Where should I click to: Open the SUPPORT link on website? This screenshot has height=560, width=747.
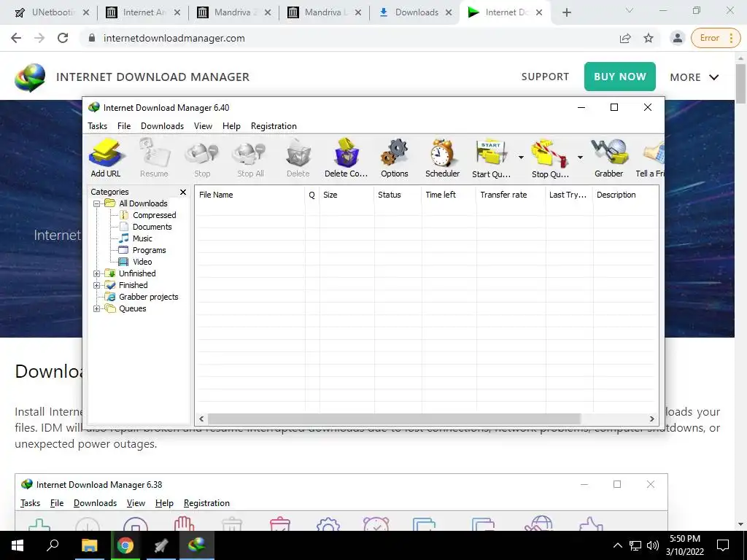(x=545, y=77)
